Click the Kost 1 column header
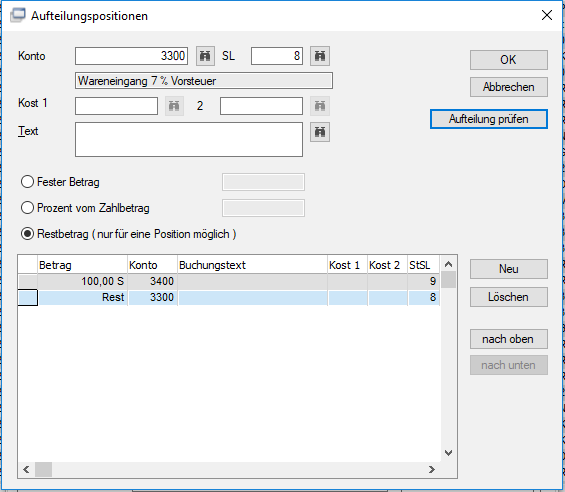 [x=347, y=265]
